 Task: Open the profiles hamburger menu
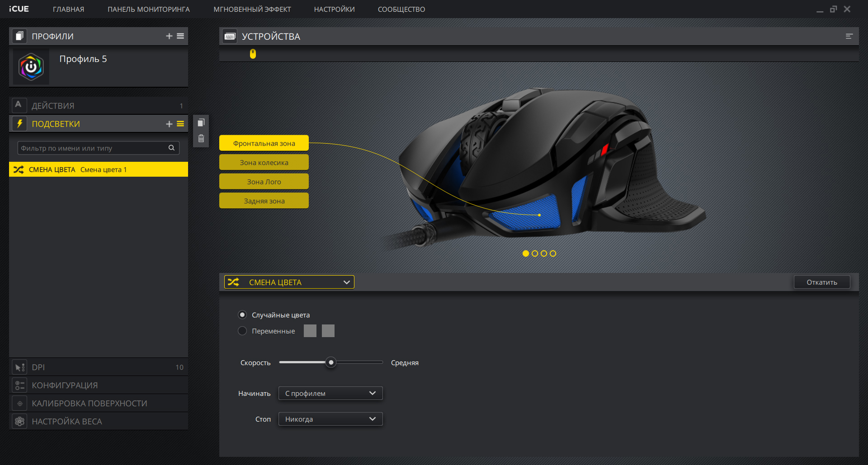coord(180,36)
